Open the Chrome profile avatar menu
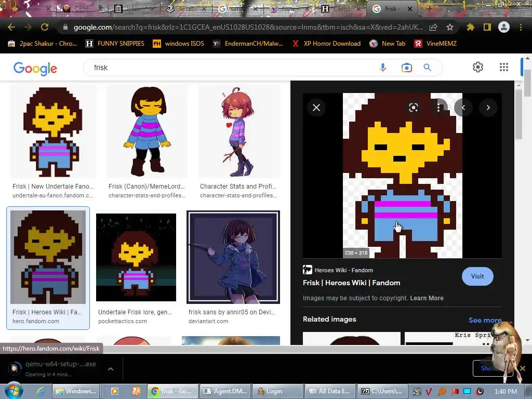This screenshot has width=532, height=399. pos(504,27)
